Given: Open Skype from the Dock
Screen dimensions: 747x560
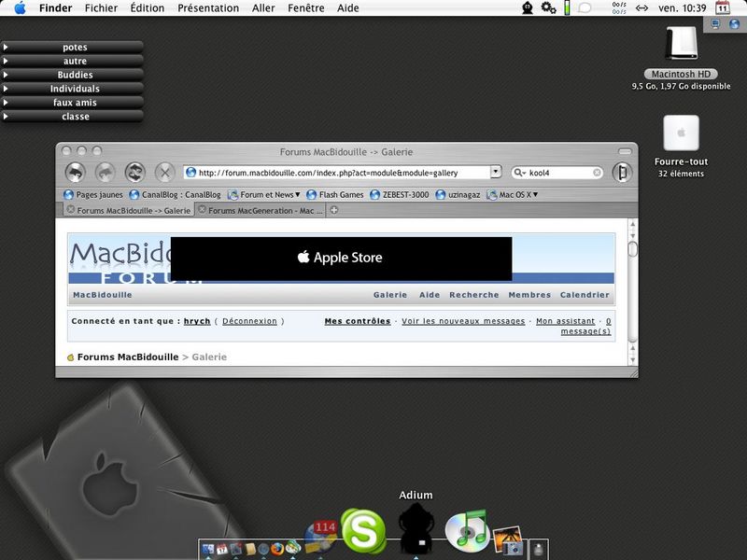Looking at the screenshot, I should click(x=363, y=530).
